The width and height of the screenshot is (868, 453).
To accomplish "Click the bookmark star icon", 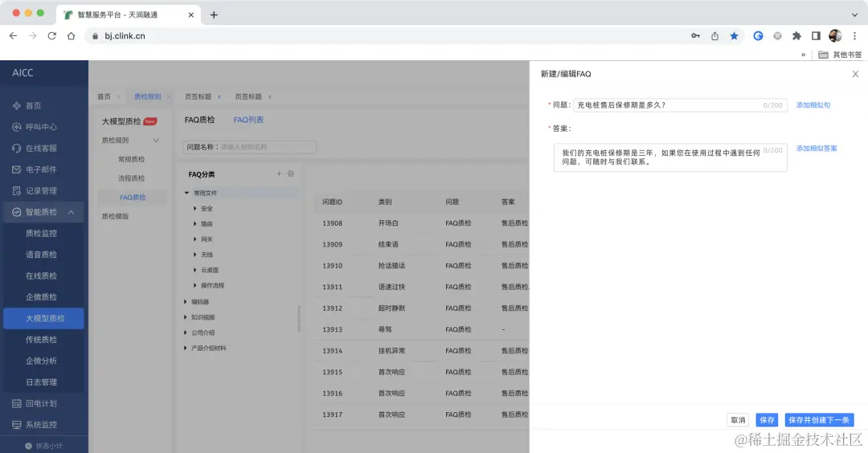I will coord(734,36).
